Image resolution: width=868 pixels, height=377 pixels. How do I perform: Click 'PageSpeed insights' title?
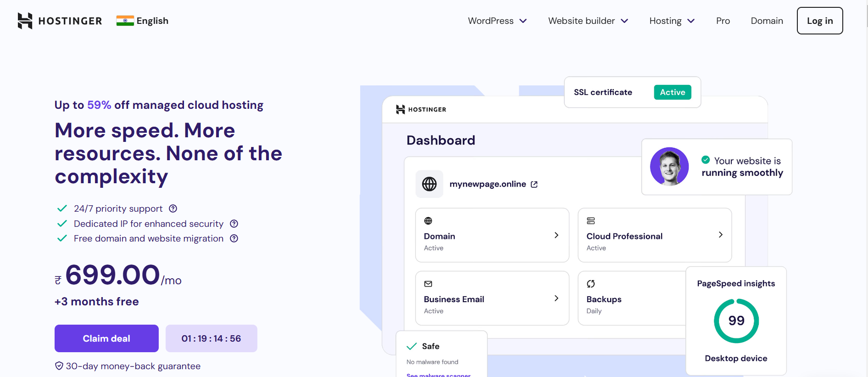coord(736,284)
